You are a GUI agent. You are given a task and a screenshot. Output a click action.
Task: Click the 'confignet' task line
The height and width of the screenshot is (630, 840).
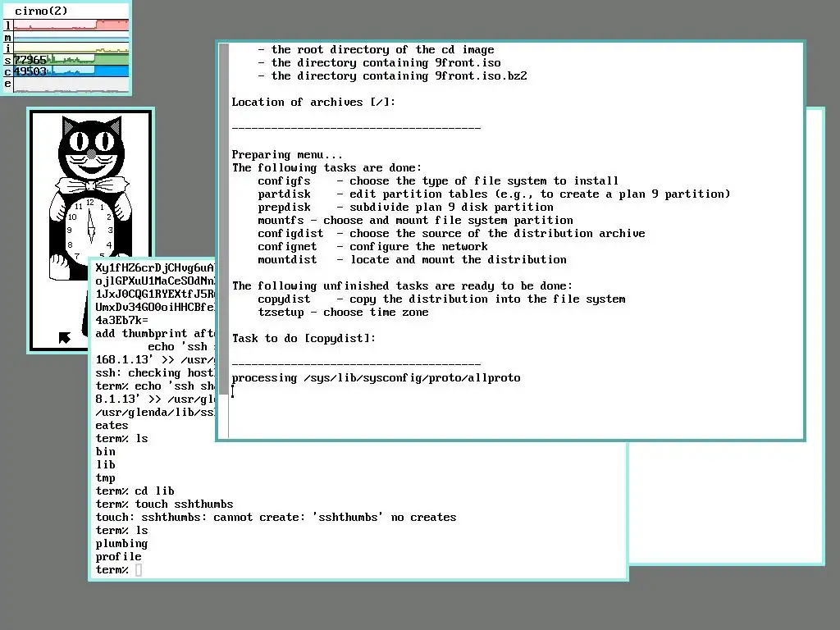point(372,246)
